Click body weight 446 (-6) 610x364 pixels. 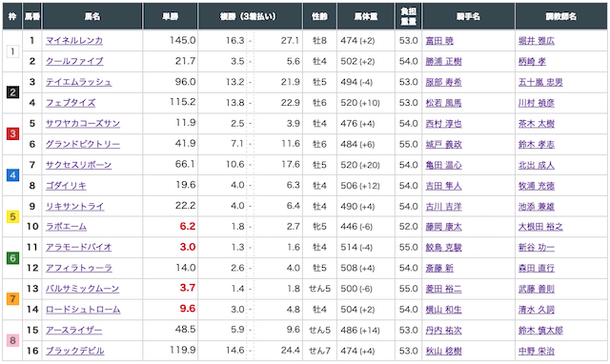pyautogui.click(x=356, y=227)
